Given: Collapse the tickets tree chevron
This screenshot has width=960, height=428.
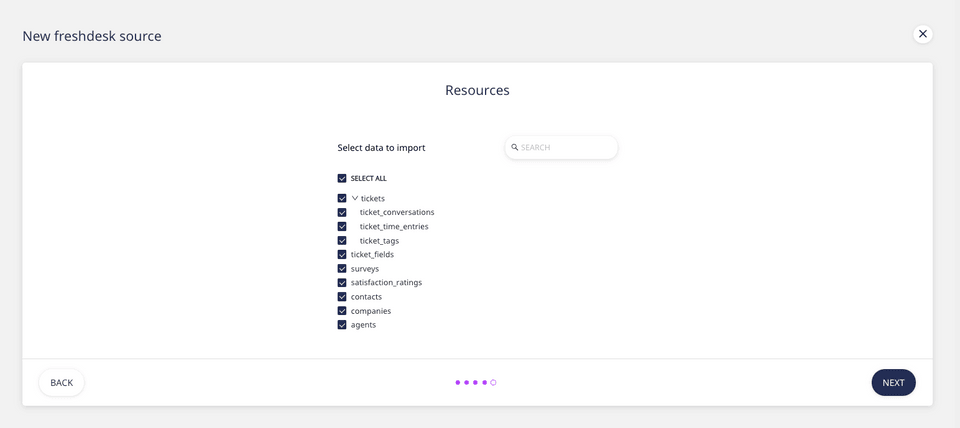Looking at the screenshot, I should coord(355,198).
